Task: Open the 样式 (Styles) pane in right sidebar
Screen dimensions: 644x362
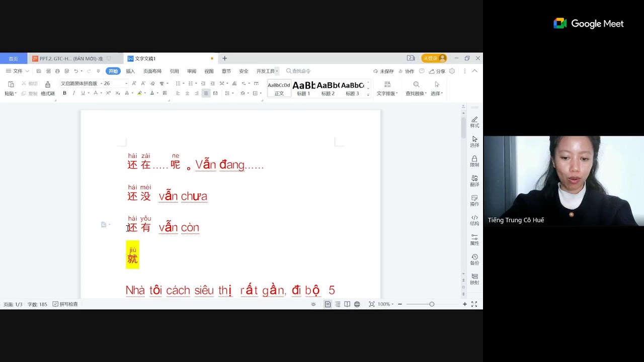Action: pos(474,122)
